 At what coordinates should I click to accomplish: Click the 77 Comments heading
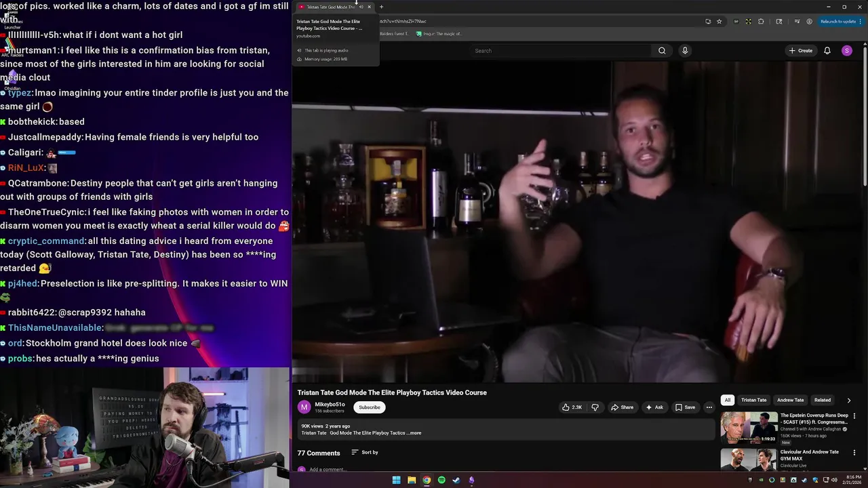coord(319,453)
